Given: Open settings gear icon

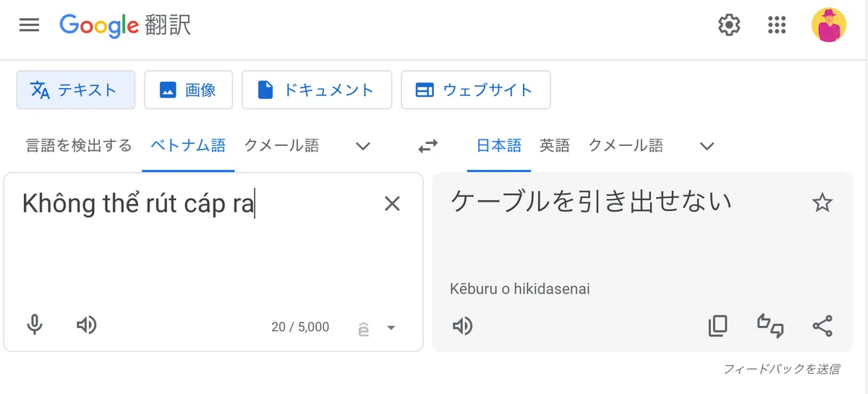Looking at the screenshot, I should pos(729,25).
